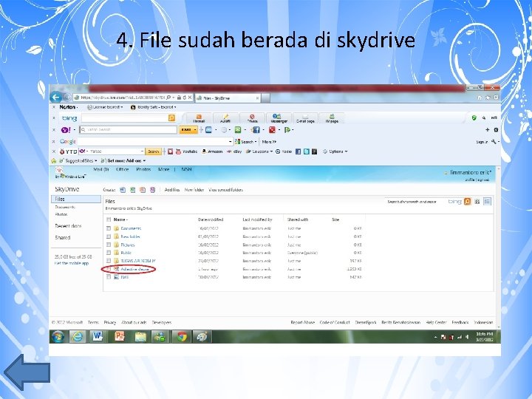Create a new Excel workbook in SkyDrive
532x399 pixels.
tap(133, 190)
